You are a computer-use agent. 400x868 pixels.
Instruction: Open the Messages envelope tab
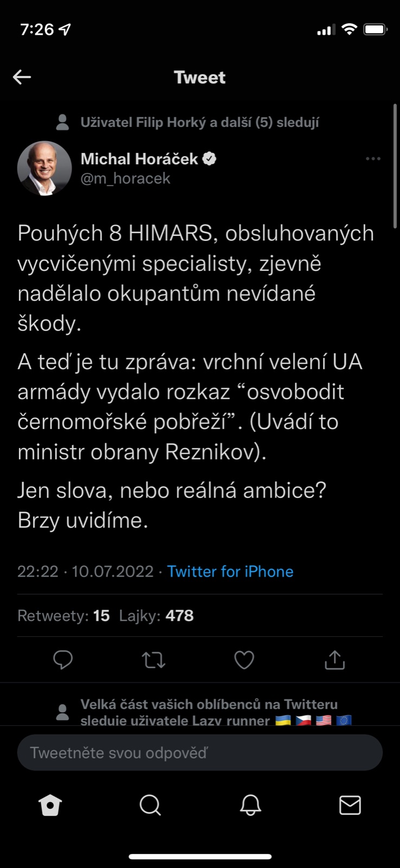[350, 805]
